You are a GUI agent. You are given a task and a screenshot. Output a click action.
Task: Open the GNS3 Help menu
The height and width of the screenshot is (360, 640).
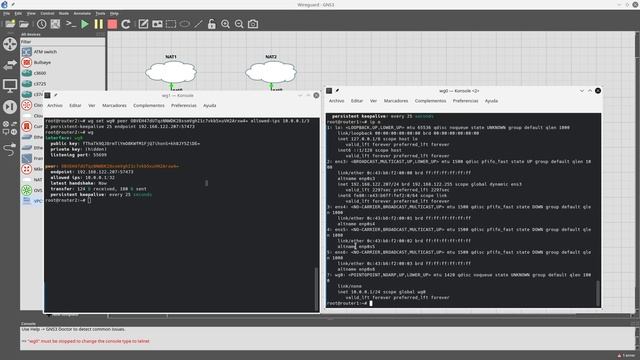pos(114,13)
